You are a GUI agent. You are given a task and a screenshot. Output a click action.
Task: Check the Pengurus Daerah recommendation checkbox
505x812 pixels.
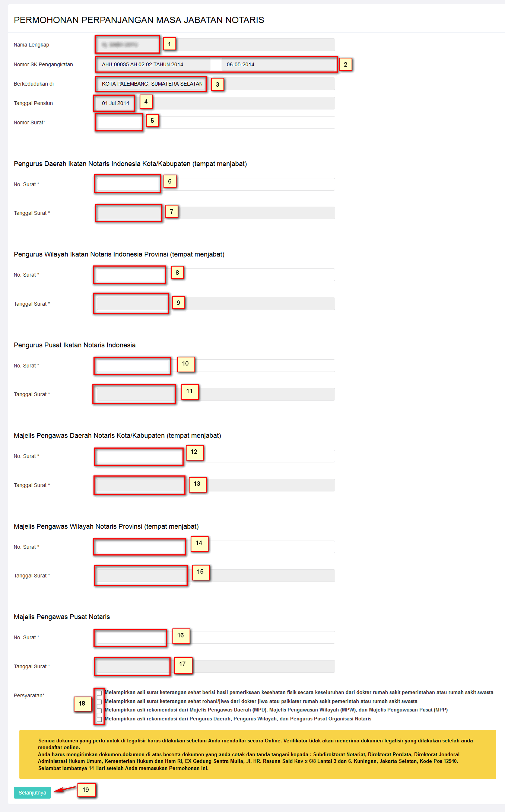[99, 719]
